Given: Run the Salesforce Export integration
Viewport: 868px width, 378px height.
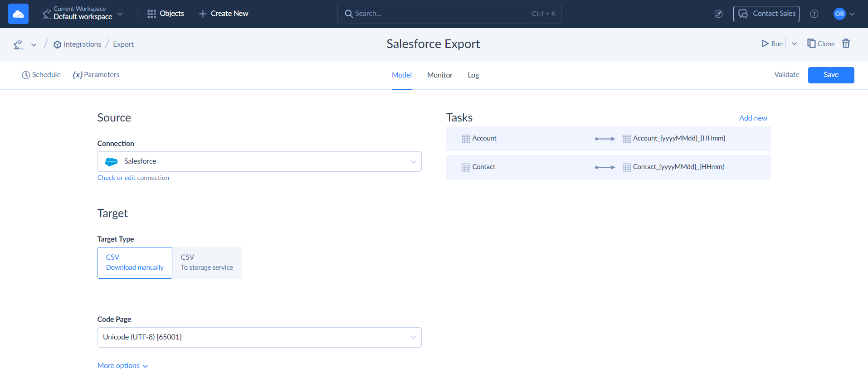Looking at the screenshot, I should pos(772,44).
